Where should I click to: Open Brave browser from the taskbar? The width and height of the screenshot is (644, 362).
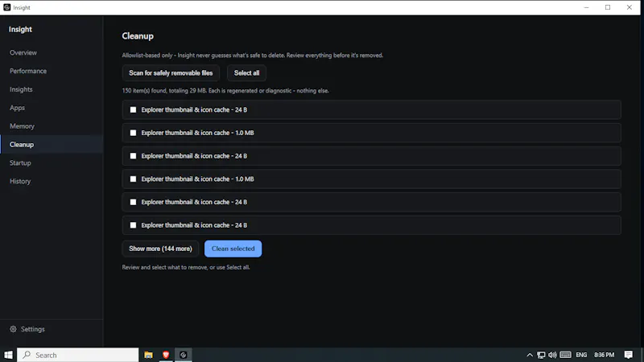pos(166,355)
